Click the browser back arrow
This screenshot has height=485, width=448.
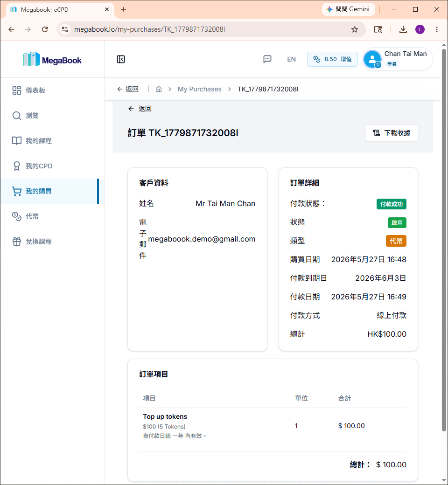(12, 29)
